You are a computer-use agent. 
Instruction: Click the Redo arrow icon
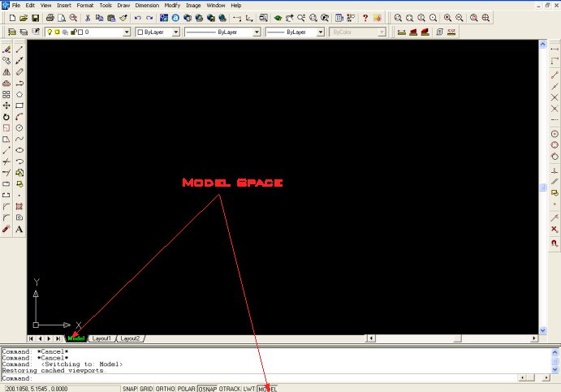149,18
